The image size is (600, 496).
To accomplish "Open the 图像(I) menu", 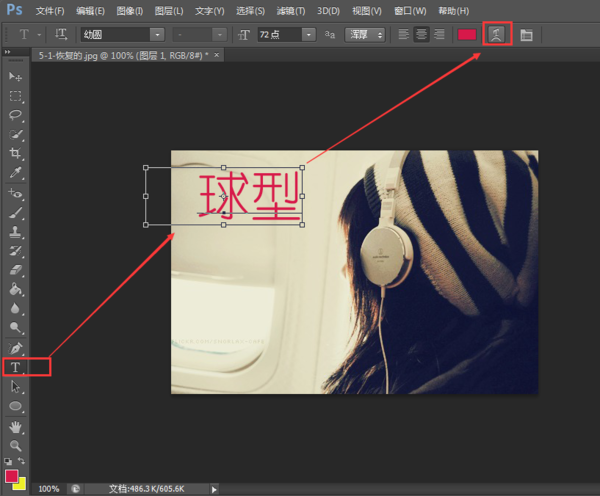I will point(130,11).
